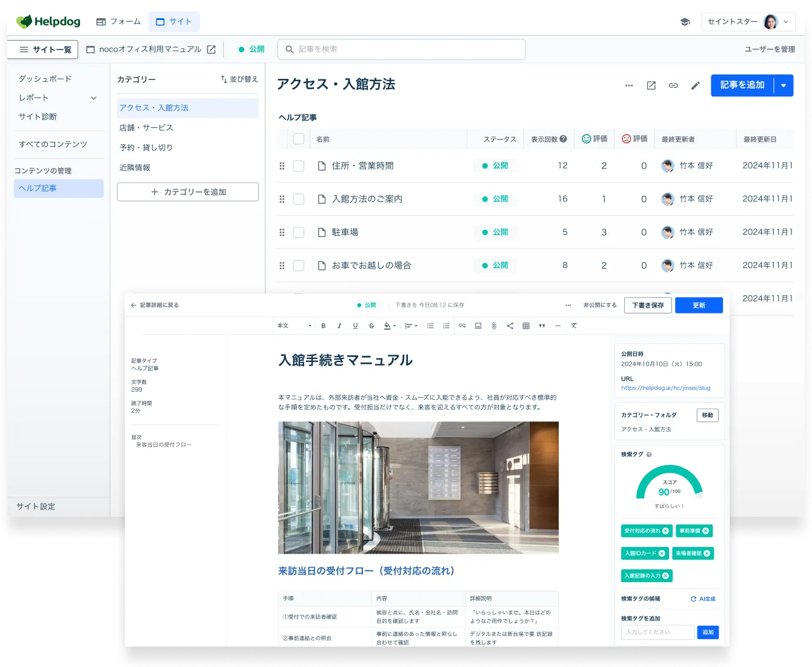
Task: Open ダッシュボード in sidebar
Action: (45, 79)
